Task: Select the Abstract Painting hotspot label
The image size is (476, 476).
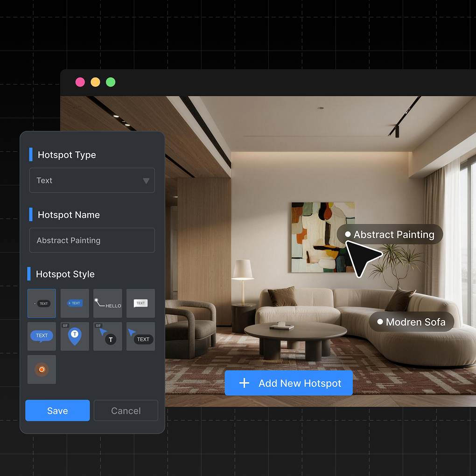Action: [390, 234]
